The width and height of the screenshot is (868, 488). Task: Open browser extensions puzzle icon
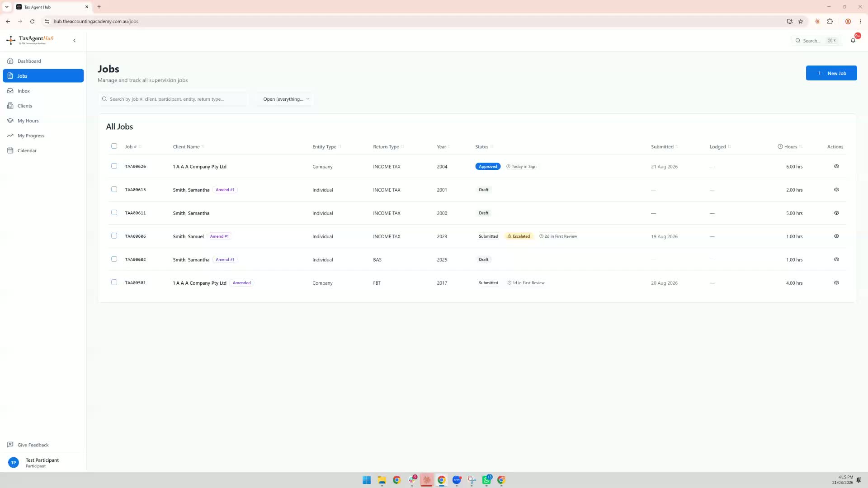(830, 21)
